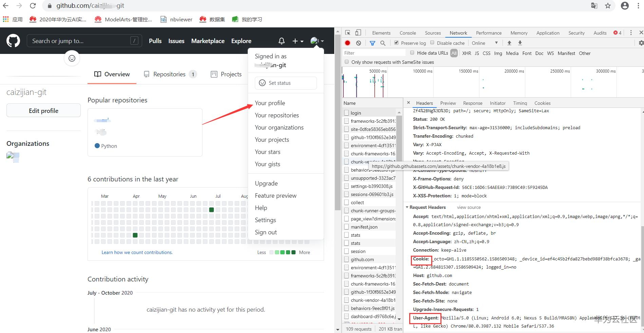The image size is (644, 333).
Task: Click the DevTools error count badge
Action: (x=618, y=33)
